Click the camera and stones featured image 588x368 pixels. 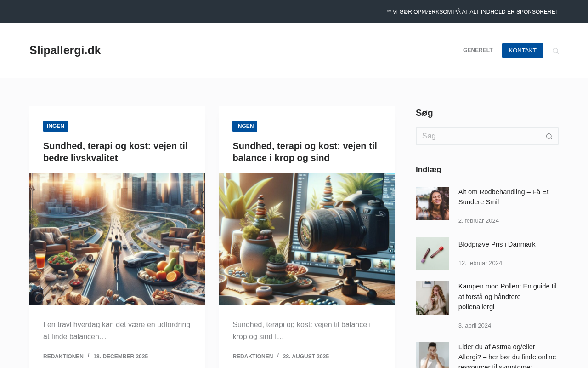coord(306,239)
